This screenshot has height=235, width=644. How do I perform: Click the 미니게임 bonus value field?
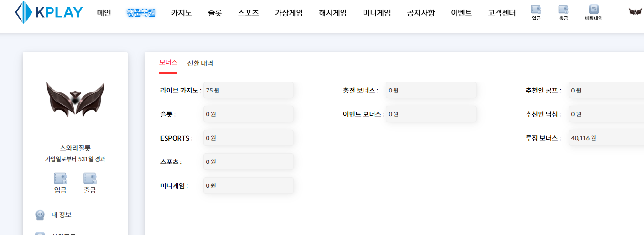click(x=249, y=185)
